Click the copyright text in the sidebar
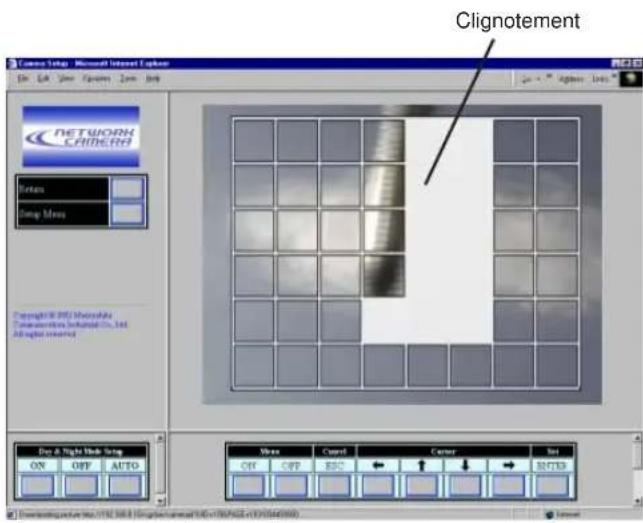Image resolution: width=643 pixels, height=523 pixels. point(70,324)
